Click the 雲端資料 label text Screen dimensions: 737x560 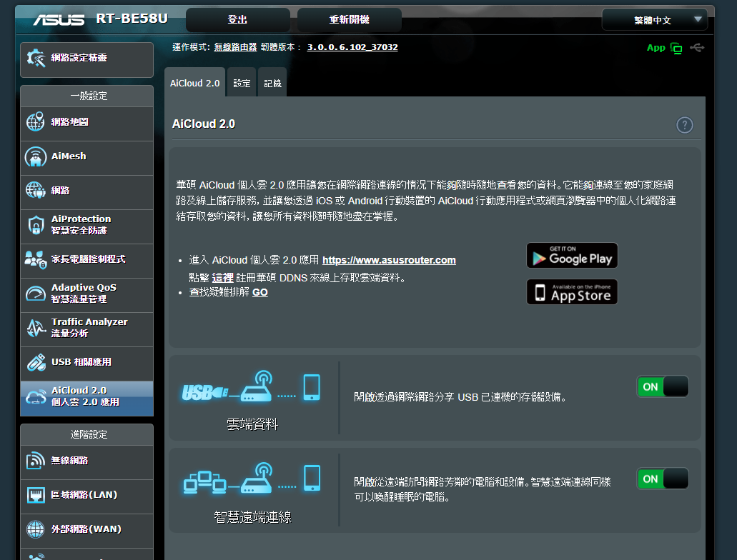(252, 424)
